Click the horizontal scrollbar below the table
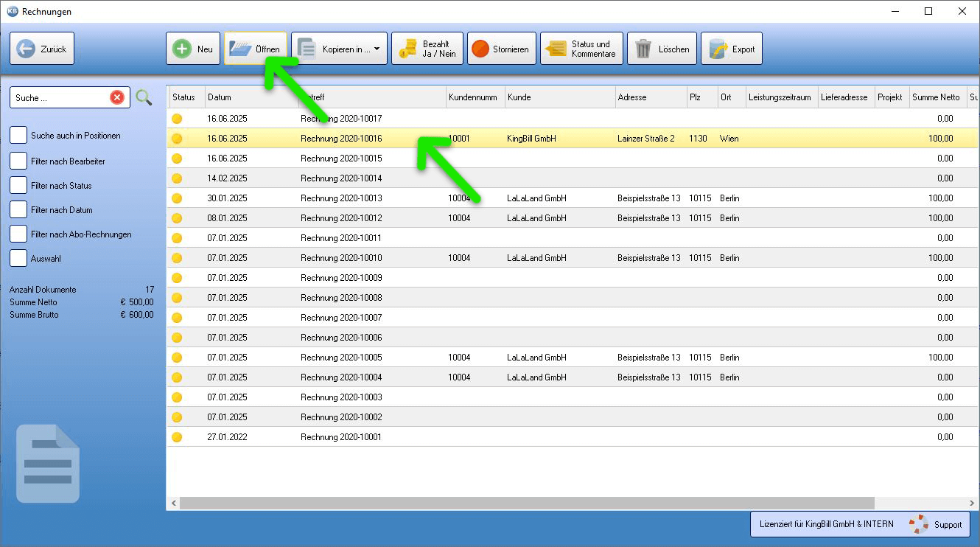Screen dimensions: 980x547 (x=526, y=503)
